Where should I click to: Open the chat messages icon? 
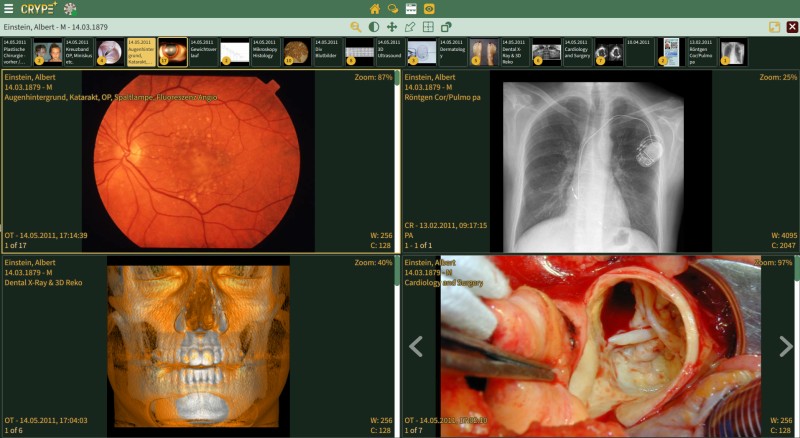(393, 8)
